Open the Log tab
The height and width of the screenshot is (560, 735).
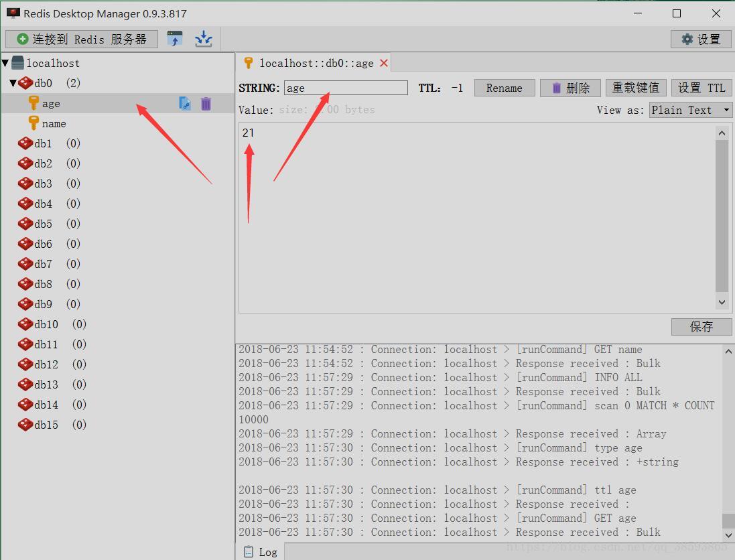point(261,552)
